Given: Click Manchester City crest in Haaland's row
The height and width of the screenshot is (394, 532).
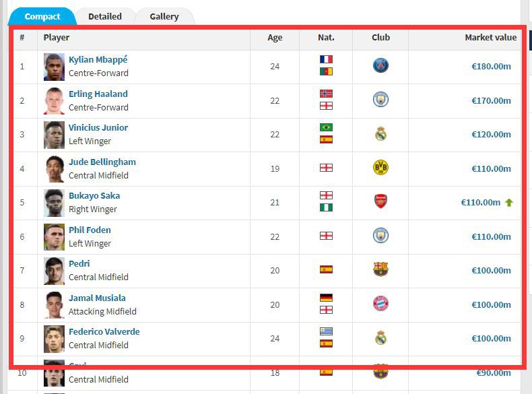Looking at the screenshot, I should [x=380, y=100].
